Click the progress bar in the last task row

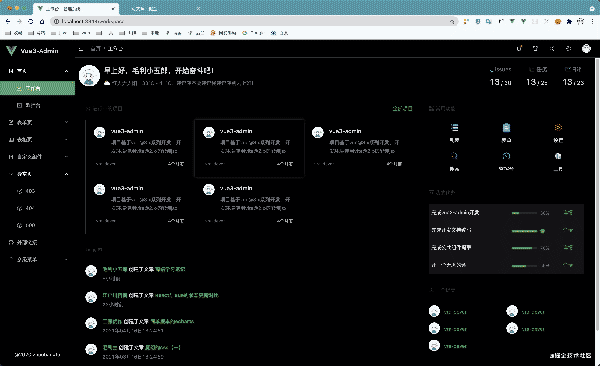[x=525, y=266]
